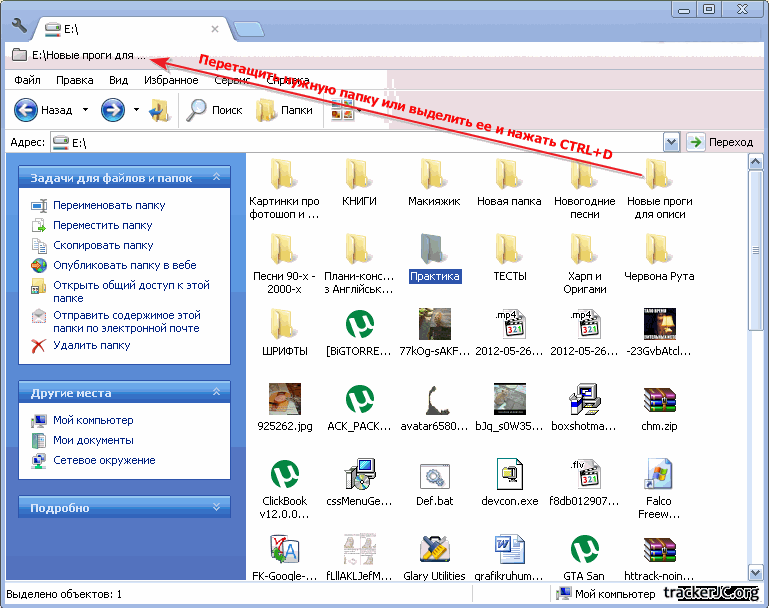Expand the Подробно details panel
This screenshot has width=769, height=608.
215,508
